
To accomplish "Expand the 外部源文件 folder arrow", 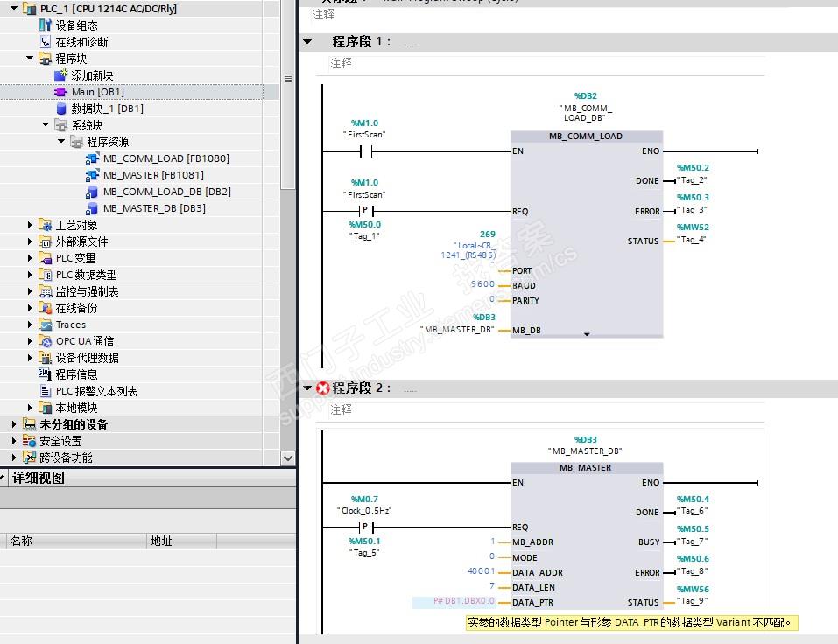I will [30, 241].
